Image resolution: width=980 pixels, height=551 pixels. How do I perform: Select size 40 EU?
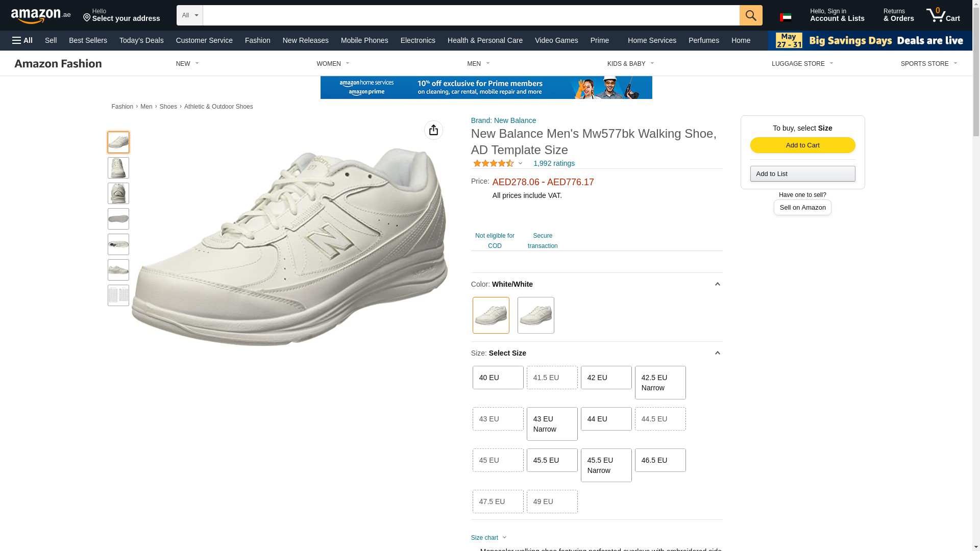pyautogui.click(x=498, y=378)
